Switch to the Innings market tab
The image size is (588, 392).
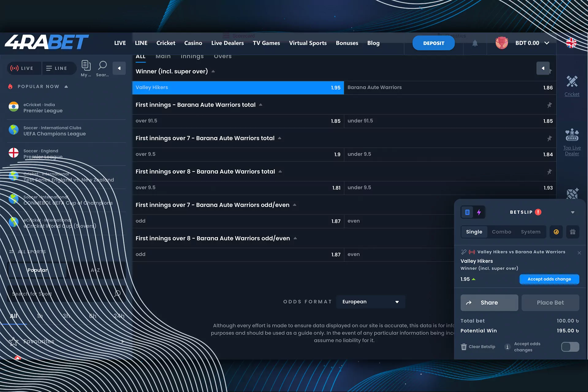click(192, 56)
